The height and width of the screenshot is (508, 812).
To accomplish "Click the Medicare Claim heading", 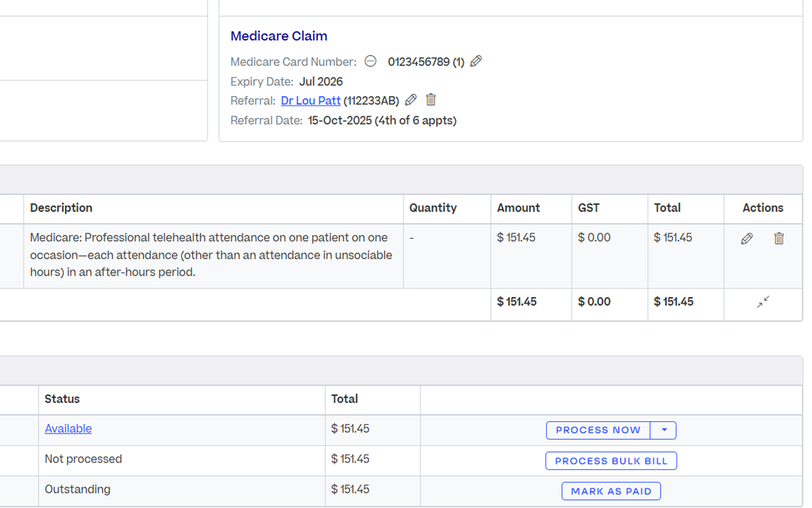I will tap(279, 36).
